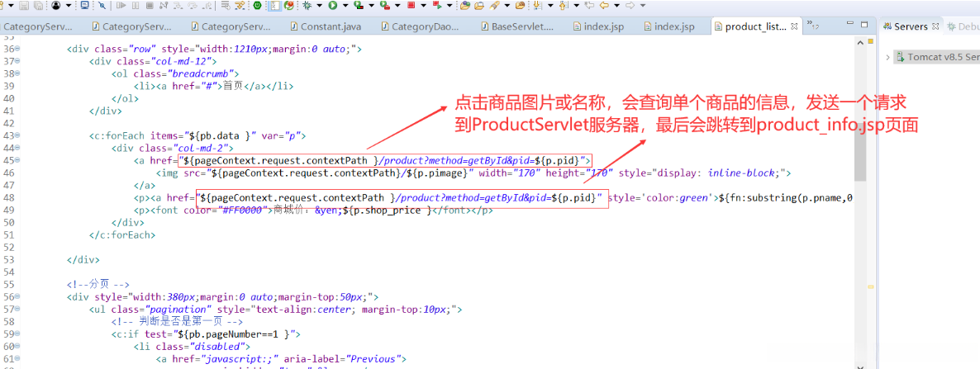Click the Suspend debug icon
Image resolution: width=980 pixels, height=369 pixels.
point(136,5)
